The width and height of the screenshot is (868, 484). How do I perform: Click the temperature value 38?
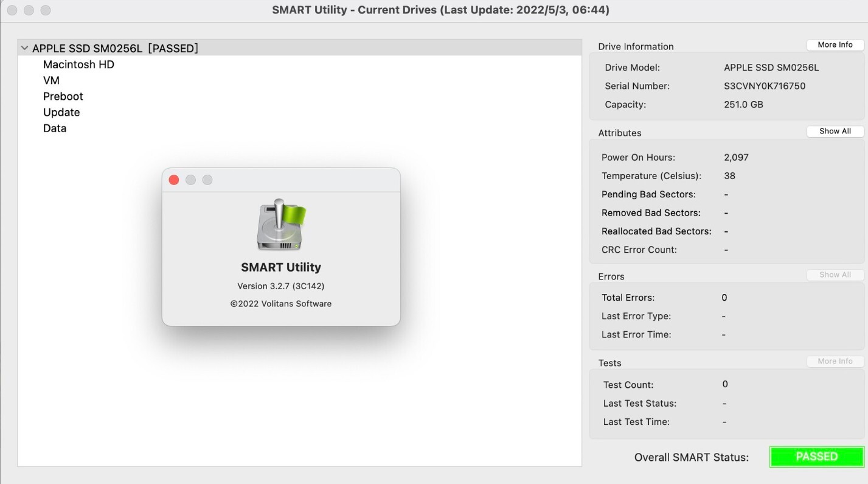point(729,176)
